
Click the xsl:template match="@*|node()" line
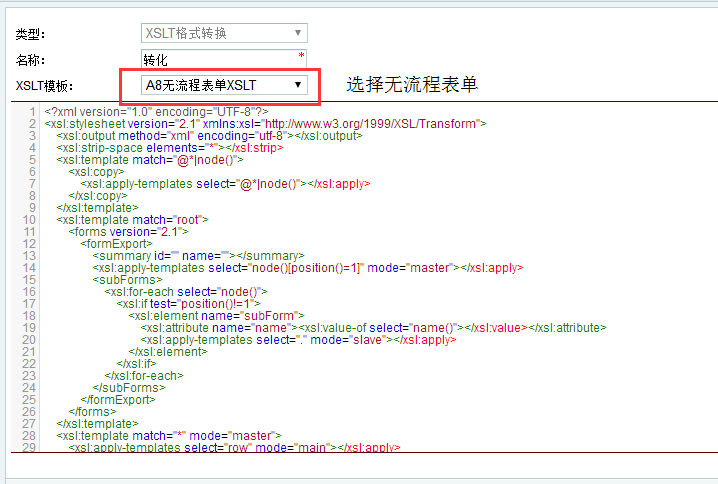pyautogui.click(x=150, y=159)
